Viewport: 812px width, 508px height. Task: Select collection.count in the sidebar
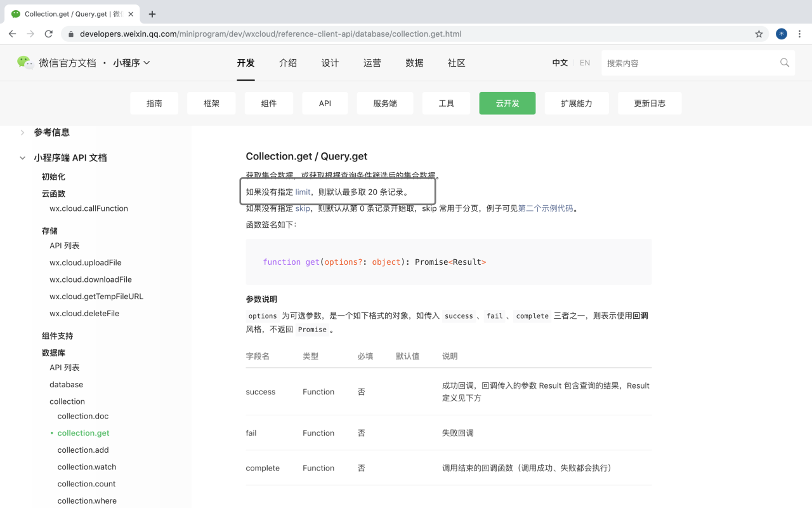click(86, 483)
